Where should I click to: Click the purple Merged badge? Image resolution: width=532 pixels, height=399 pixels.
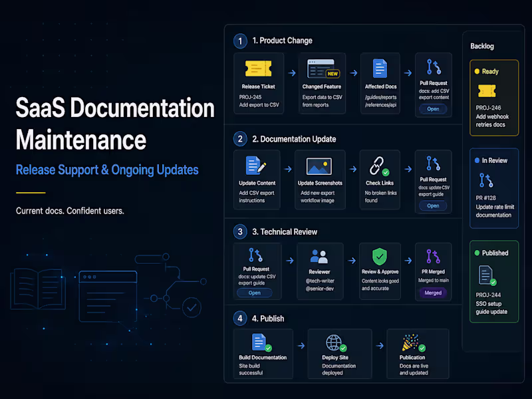pyautogui.click(x=433, y=293)
